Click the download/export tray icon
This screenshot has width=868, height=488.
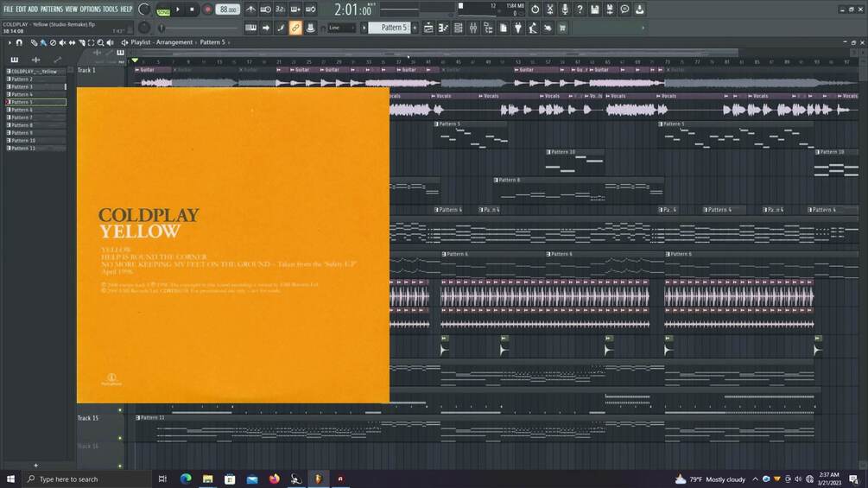tap(639, 10)
